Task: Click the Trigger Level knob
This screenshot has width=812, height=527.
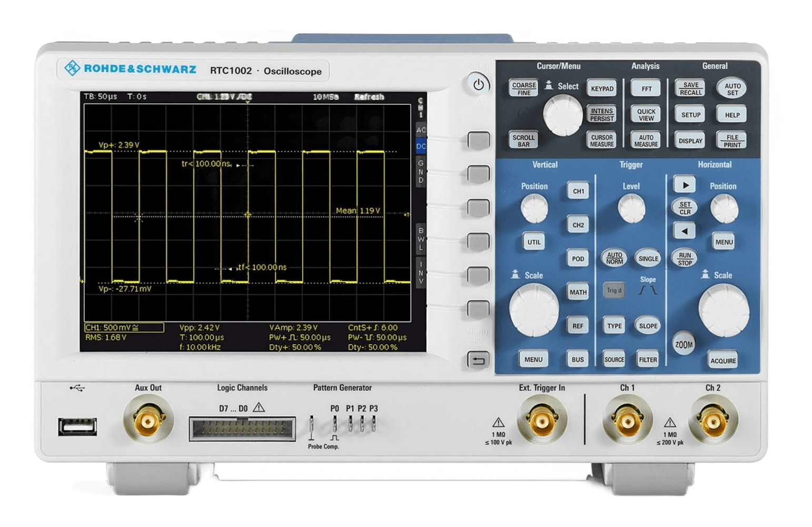Action: click(x=631, y=208)
